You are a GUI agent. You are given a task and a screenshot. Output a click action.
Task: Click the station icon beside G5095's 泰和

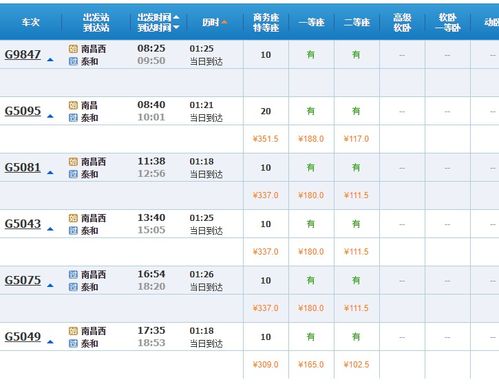pyautogui.click(x=73, y=118)
